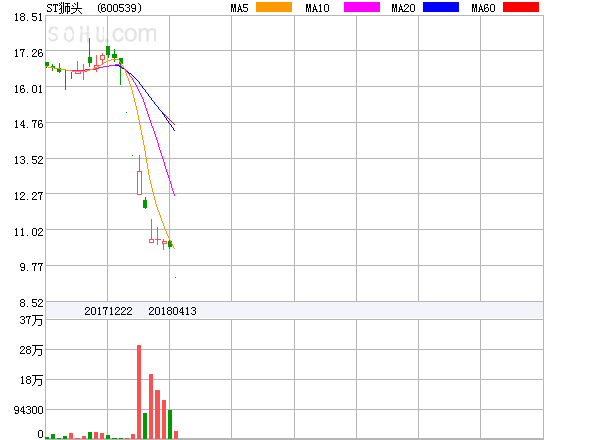Click the 18万 volume axis label
Screen dimensions: 600x440
[31, 380]
